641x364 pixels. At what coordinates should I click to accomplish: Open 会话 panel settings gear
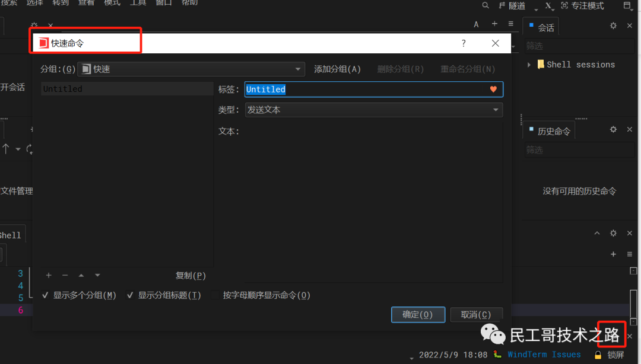613,25
